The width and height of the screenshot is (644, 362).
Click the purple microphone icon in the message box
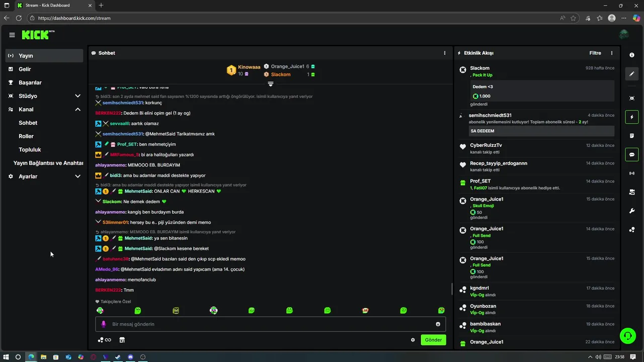(x=104, y=324)
